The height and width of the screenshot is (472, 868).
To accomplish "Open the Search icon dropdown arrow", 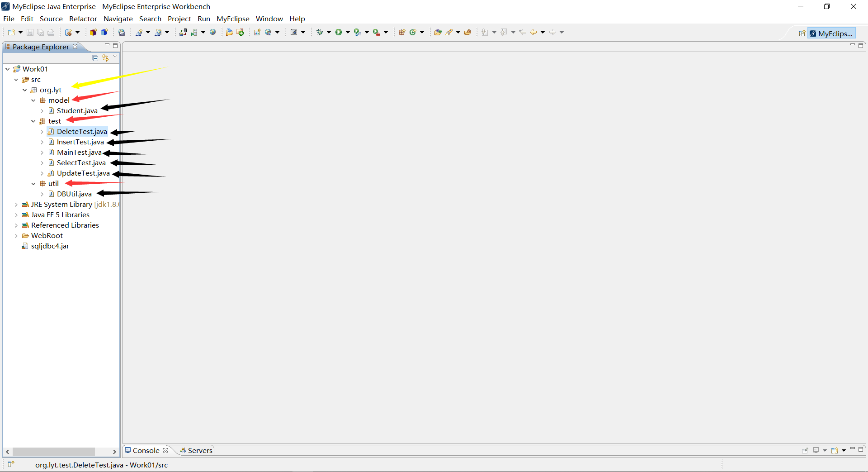I will click(x=458, y=32).
